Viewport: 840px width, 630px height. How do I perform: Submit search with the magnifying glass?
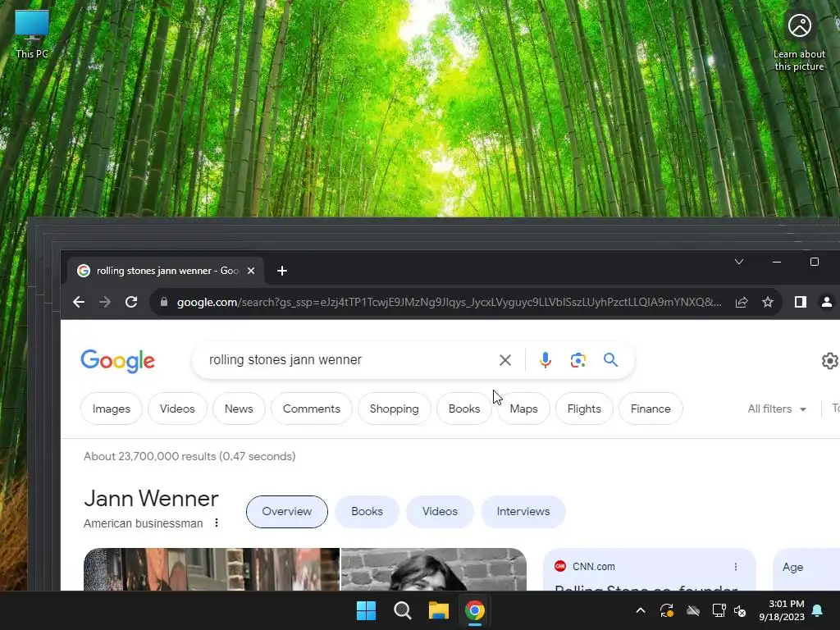click(610, 360)
